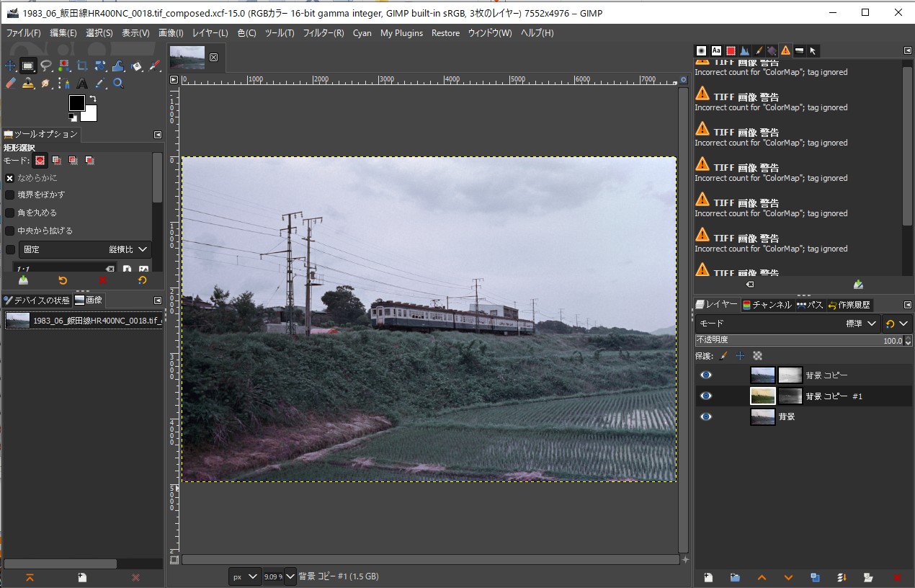
Task: Select the Zoom magnifier tool
Action: pos(118,84)
